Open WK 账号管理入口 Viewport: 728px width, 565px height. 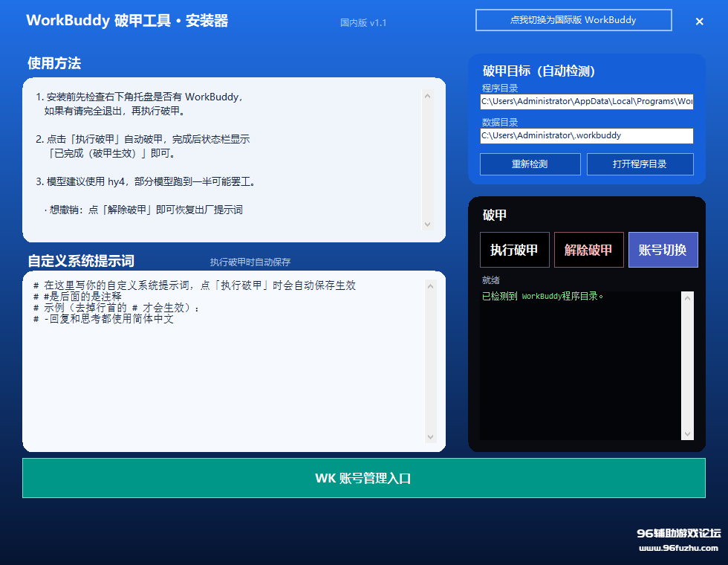pyautogui.click(x=363, y=478)
